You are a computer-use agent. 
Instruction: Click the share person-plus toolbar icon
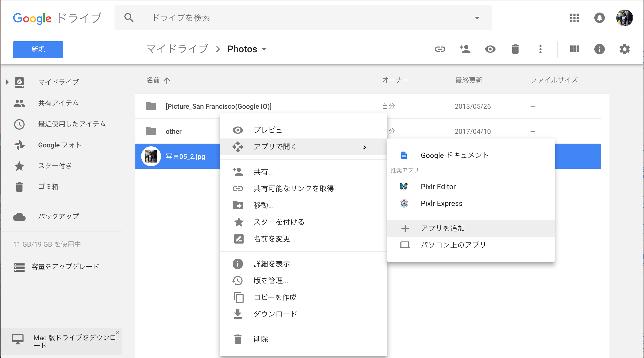(465, 49)
